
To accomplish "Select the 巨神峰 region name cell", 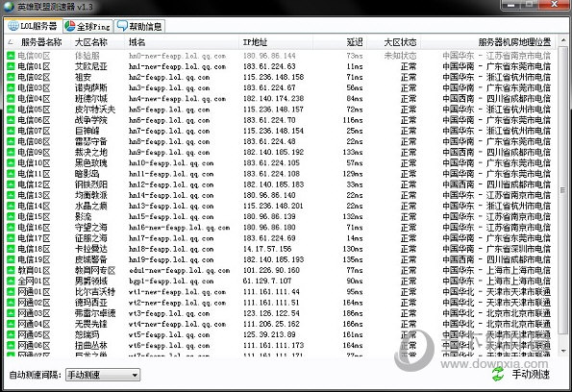I will point(87,131).
